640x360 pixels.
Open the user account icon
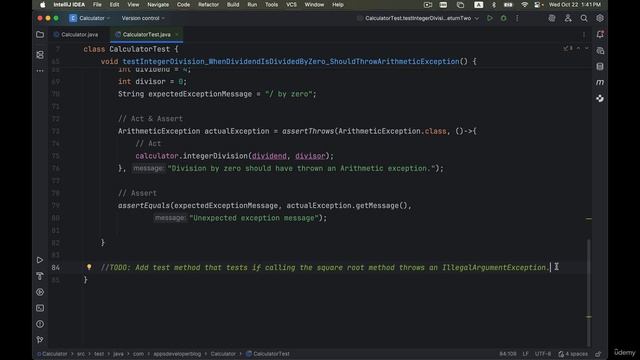coord(568,18)
